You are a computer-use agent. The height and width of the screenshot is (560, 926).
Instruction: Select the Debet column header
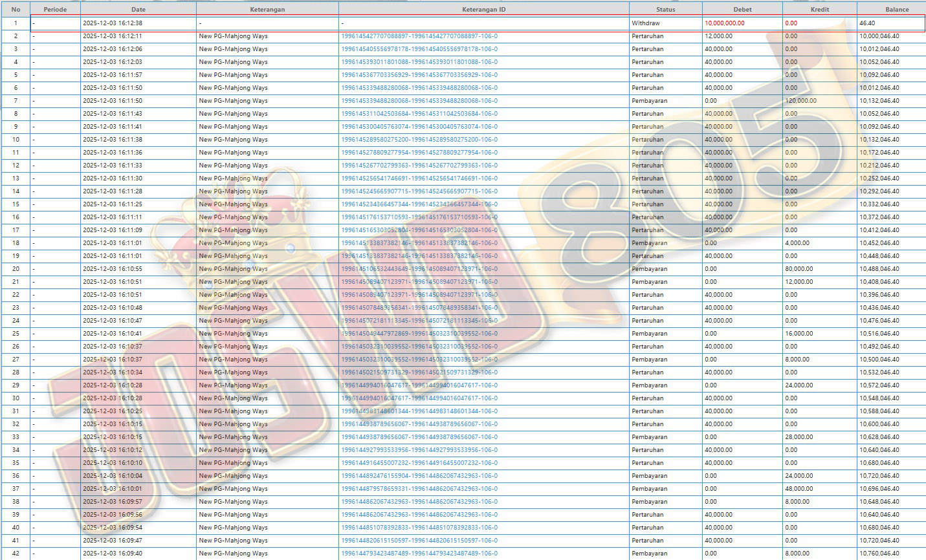click(x=742, y=10)
